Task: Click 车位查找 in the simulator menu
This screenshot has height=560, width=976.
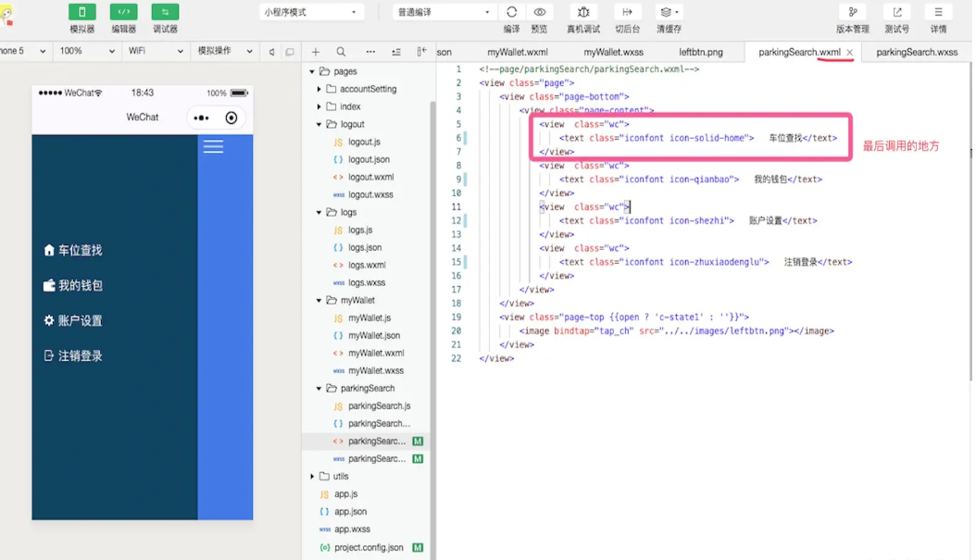Action: pyautogui.click(x=73, y=250)
